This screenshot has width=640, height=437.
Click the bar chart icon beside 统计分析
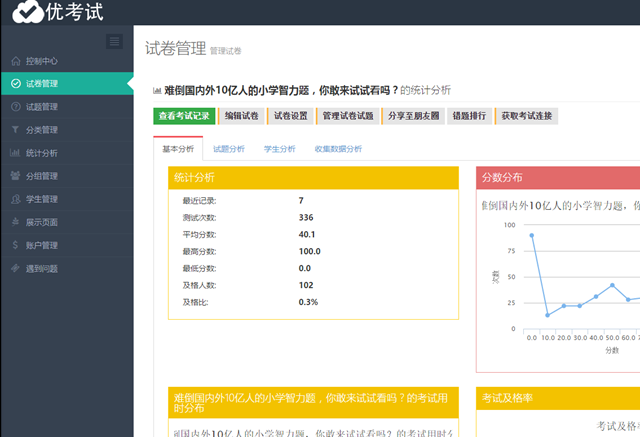point(15,153)
